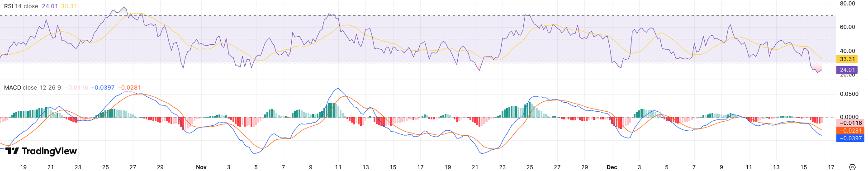The height and width of the screenshot is (171, 868).
Task: Click MACD line value −0.0397 in legend
Action: point(103,87)
